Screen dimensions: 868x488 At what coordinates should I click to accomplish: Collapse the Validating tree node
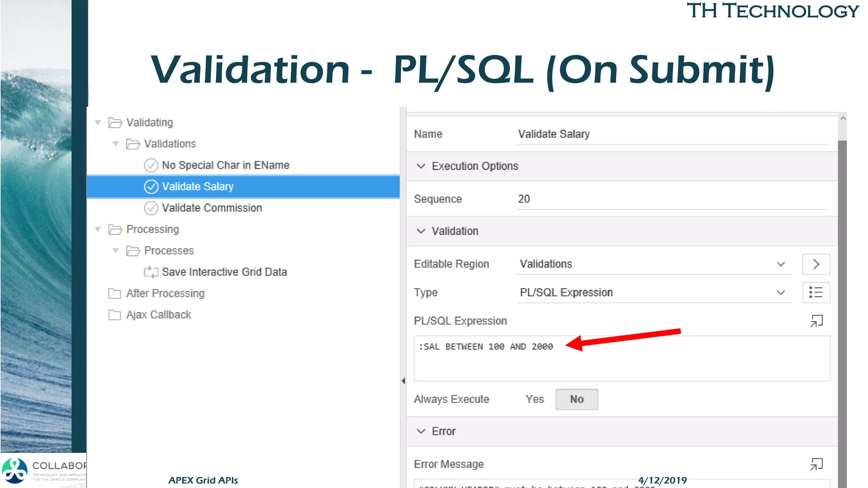tap(98, 122)
